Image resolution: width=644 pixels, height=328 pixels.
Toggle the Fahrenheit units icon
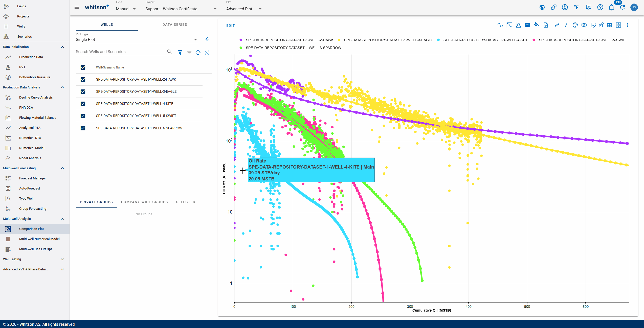pyautogui.click(x=576, y=7)
